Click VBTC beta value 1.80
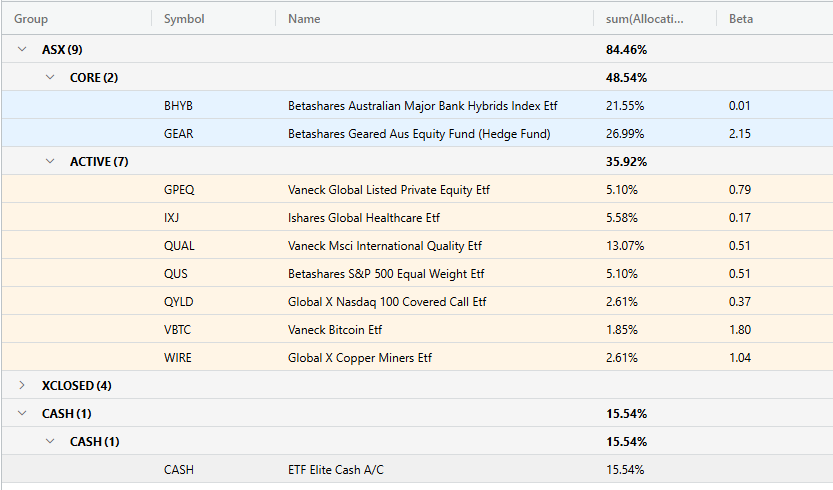 (x=740, y=330)
